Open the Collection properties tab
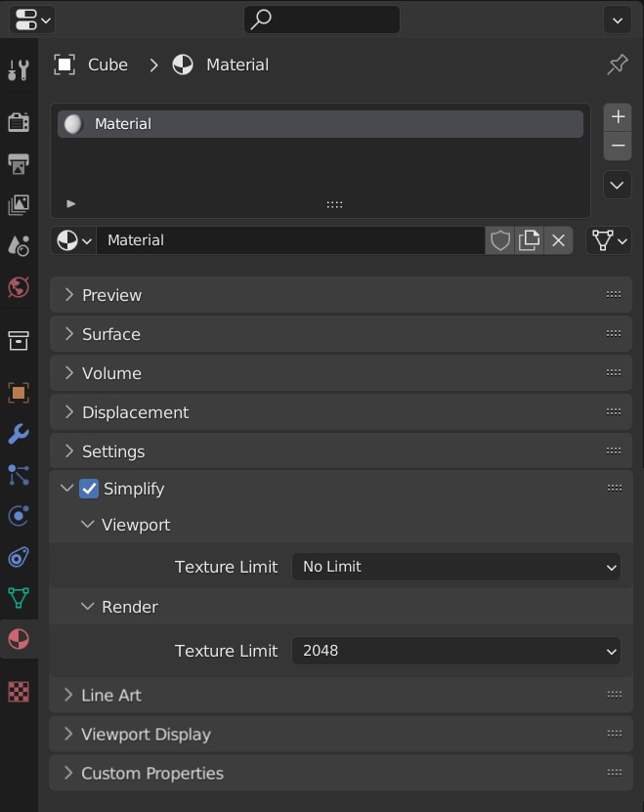The image size is (644, 812). 19,341
